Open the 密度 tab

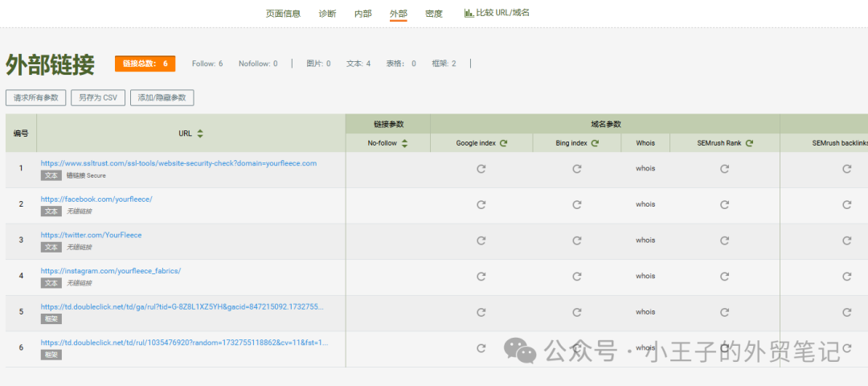point(434,14)
